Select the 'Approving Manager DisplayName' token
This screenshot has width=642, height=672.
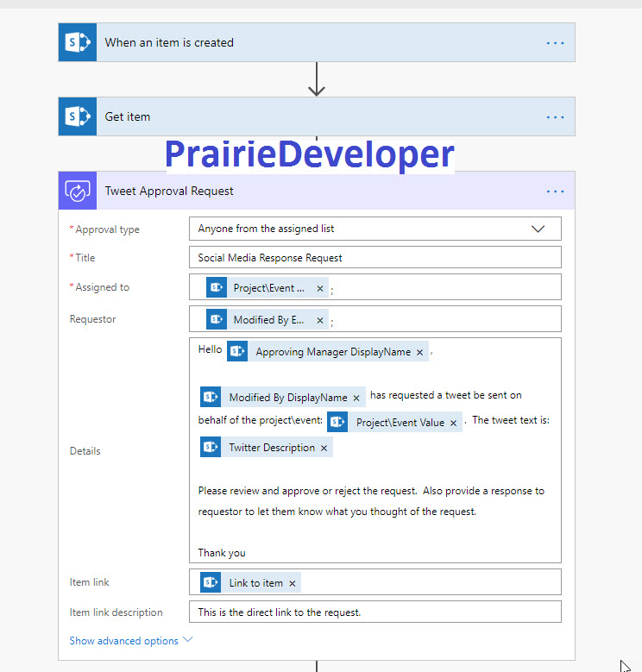pyautogui.click(x=328, y=351)
